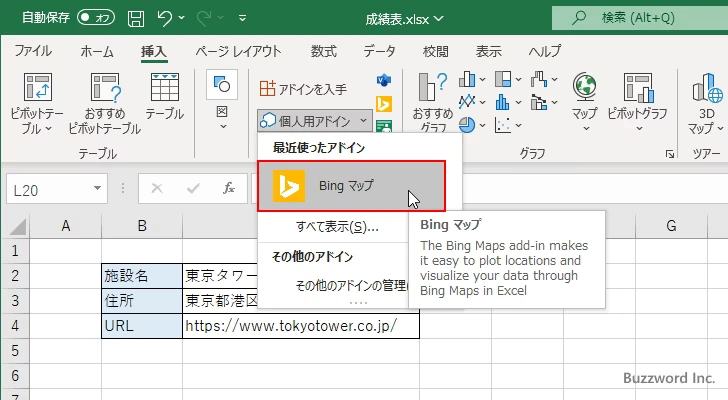Click the waterfall chart icon

click(x=539, y=79)
